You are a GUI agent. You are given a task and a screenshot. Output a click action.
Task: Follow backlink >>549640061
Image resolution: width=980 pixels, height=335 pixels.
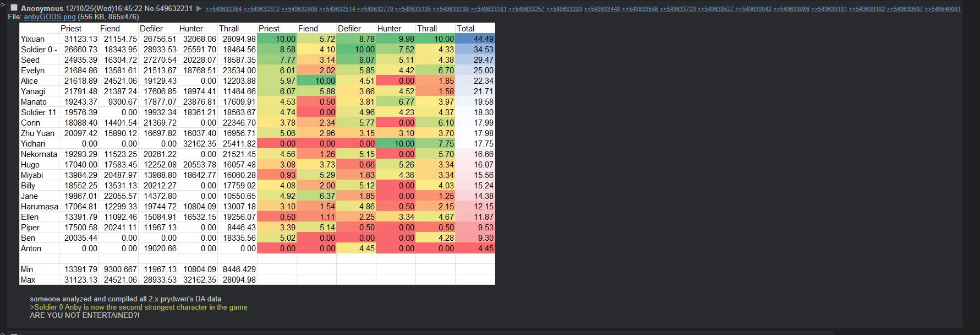tap(943, 9)
